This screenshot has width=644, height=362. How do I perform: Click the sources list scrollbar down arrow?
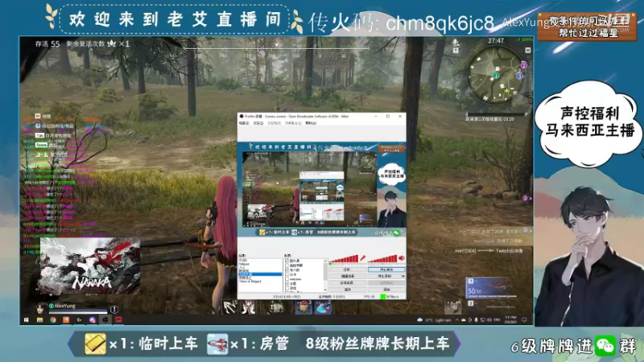pos(326,290)
